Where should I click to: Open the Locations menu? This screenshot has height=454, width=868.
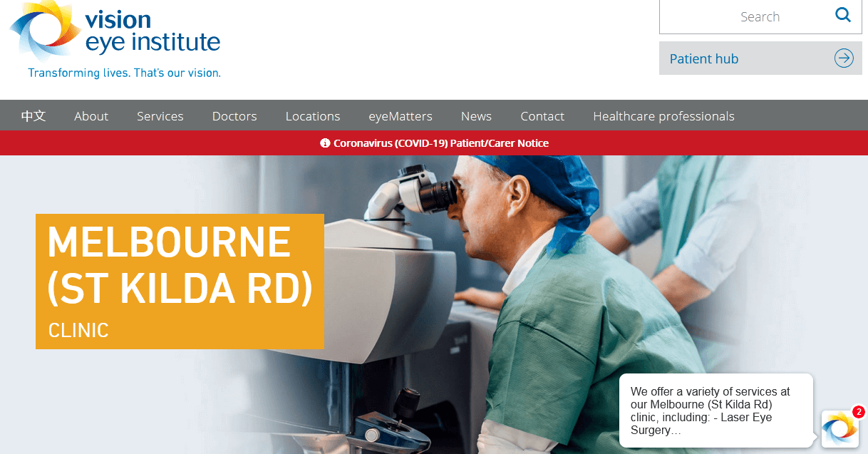(313, 116)
